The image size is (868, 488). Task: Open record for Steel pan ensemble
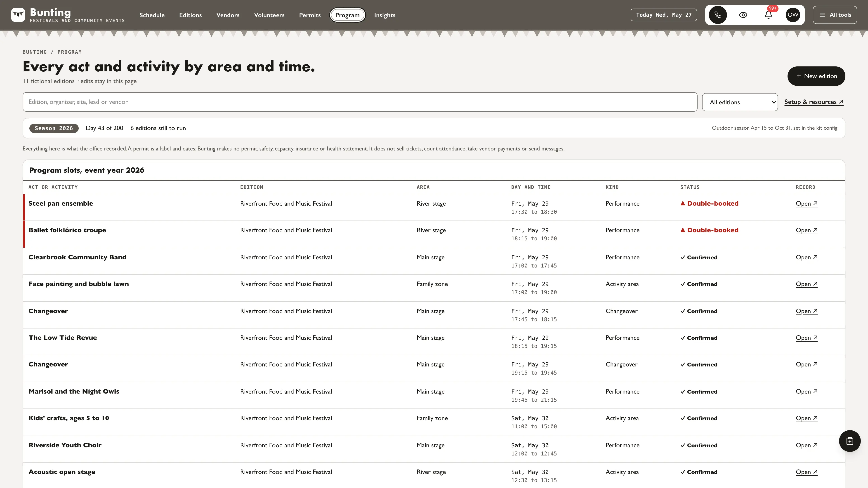806,203
